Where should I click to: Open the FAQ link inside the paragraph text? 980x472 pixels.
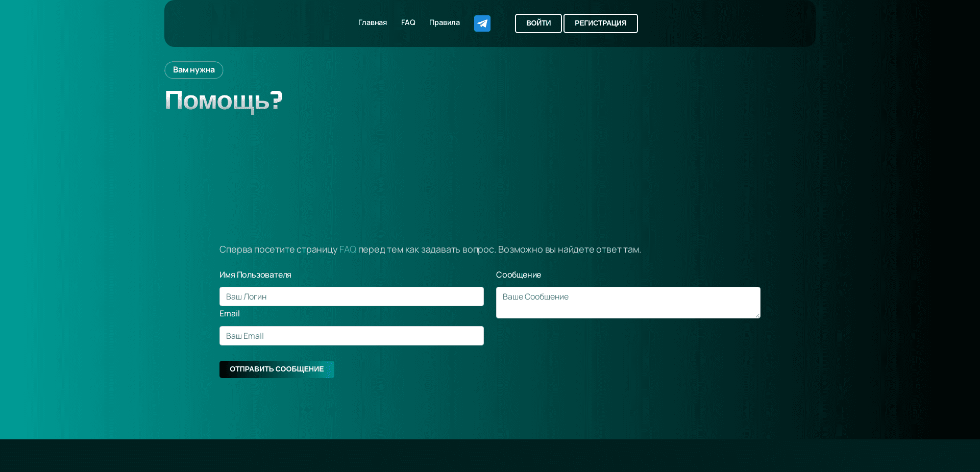click(348, 250)
